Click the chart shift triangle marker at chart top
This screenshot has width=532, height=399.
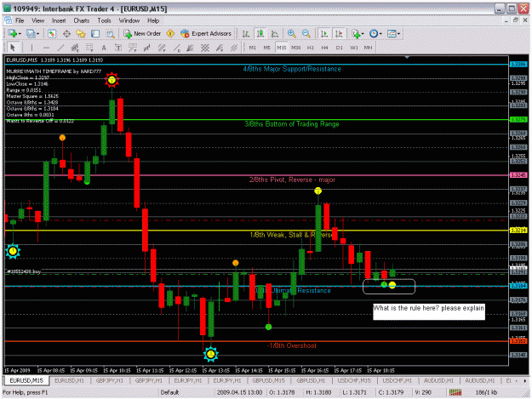[407, 57]
